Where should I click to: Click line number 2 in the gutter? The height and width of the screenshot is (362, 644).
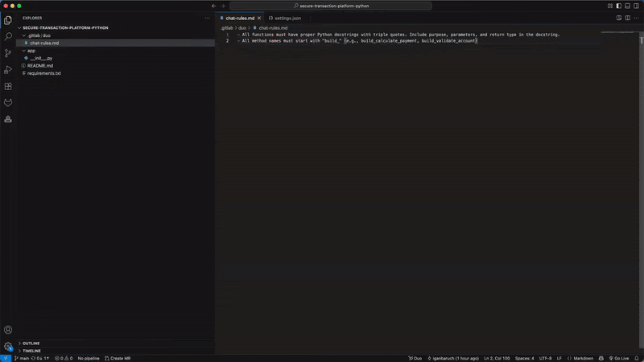coord(227,41)
